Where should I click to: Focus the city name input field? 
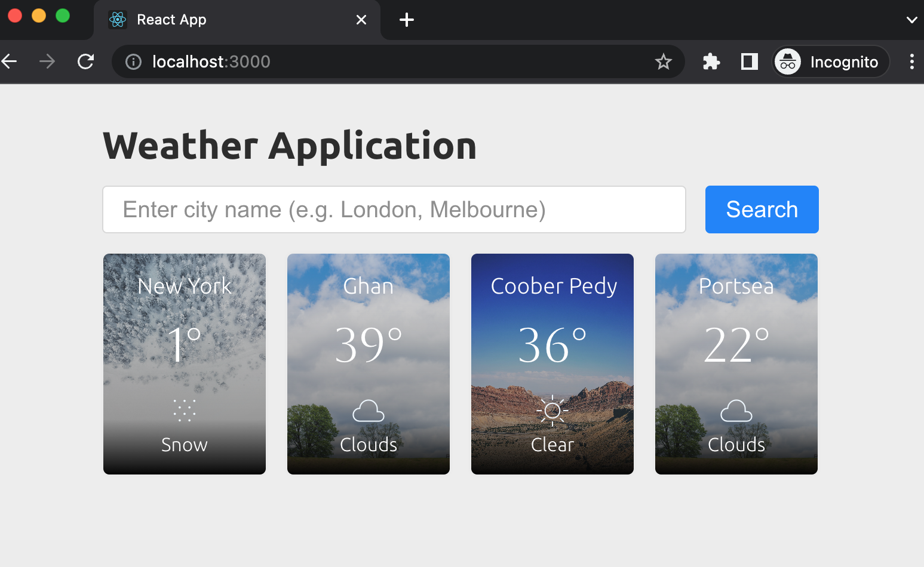394,209
